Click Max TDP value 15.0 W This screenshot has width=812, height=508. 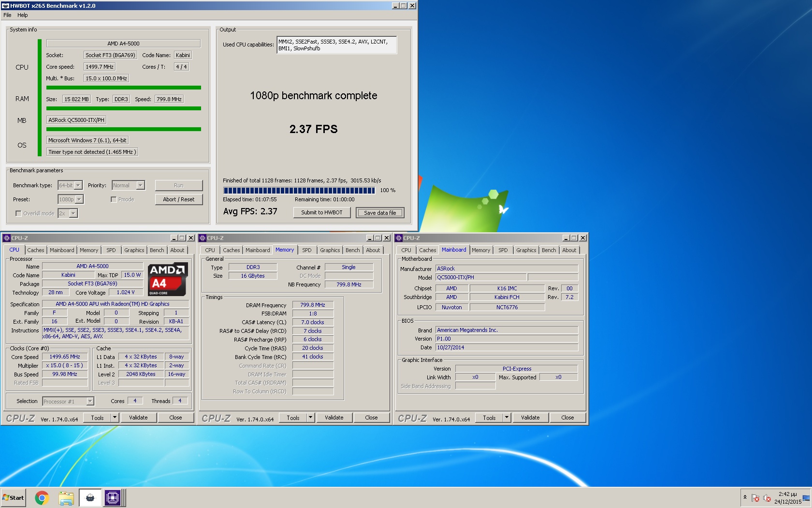[x=132, y=275]
